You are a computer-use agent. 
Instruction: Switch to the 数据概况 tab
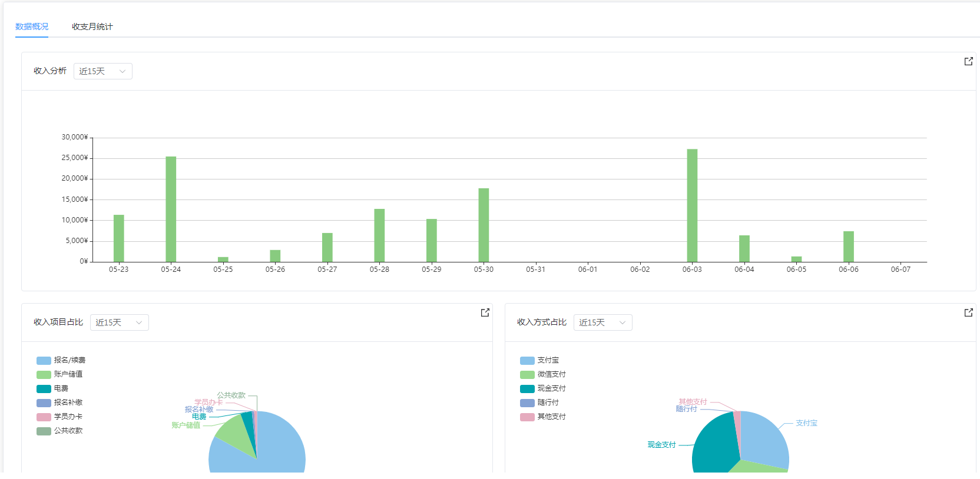32,26
